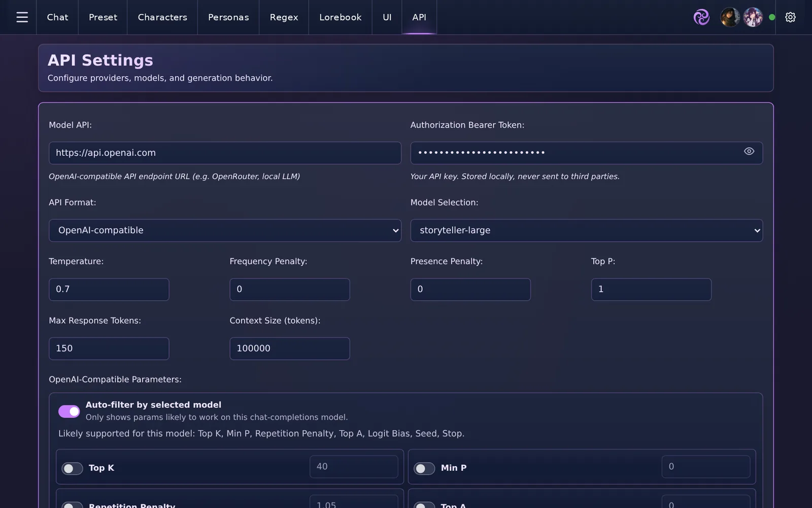Click the purple swirl logo icon
Image resolution: width=812 pixels, height=508 pixels.
(x=701, y=17)
